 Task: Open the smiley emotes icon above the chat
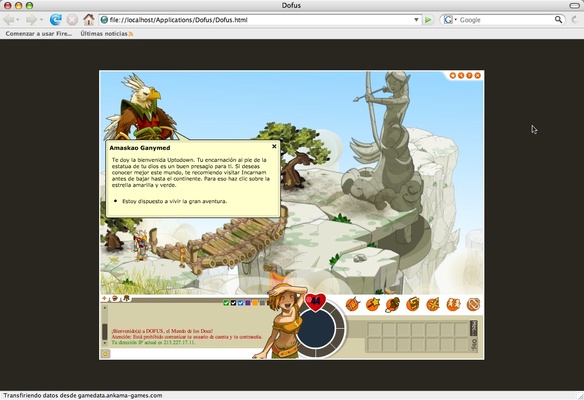tap(115, 298)
